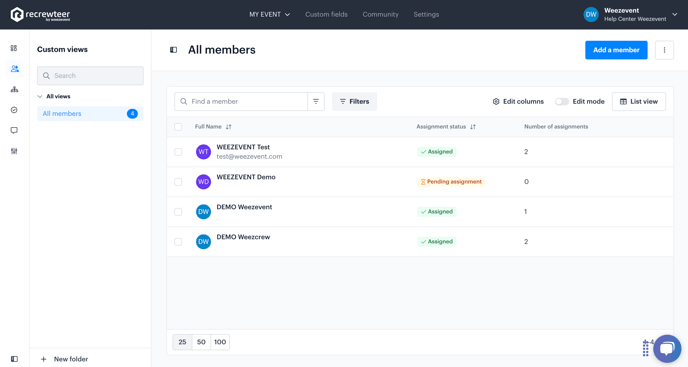Focus the Custom views Search field
This screenshot has width=688, height=367.
pos(90,76)
